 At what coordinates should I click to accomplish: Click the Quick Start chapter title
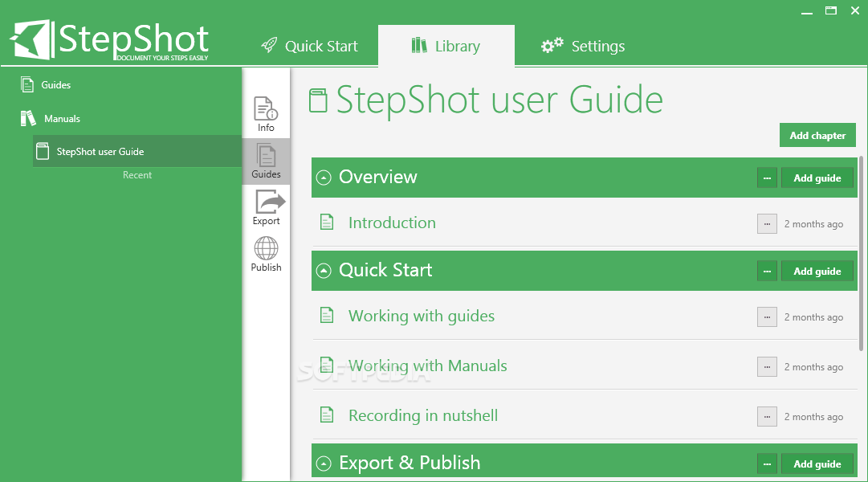click(x=385, y=270)
